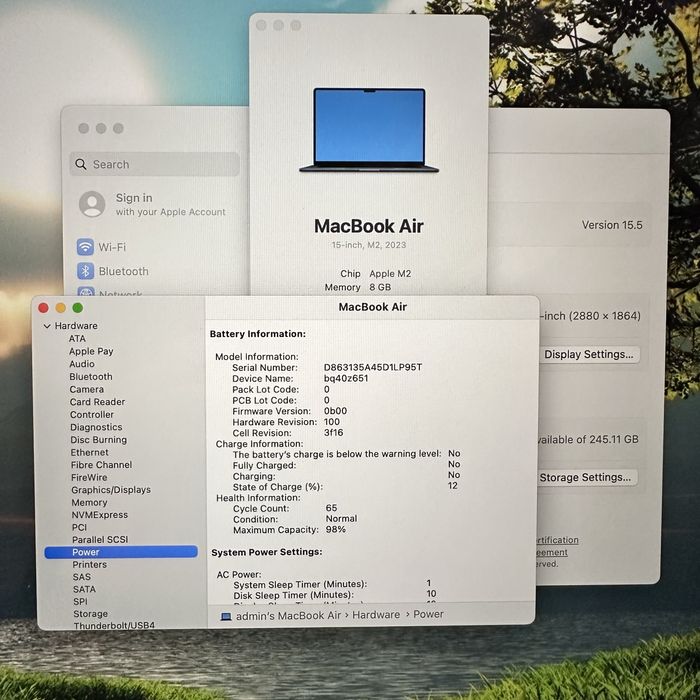700x700 pixels.
Task: Select Bluetooth in System Information sidebar
Action: (91, 376)
